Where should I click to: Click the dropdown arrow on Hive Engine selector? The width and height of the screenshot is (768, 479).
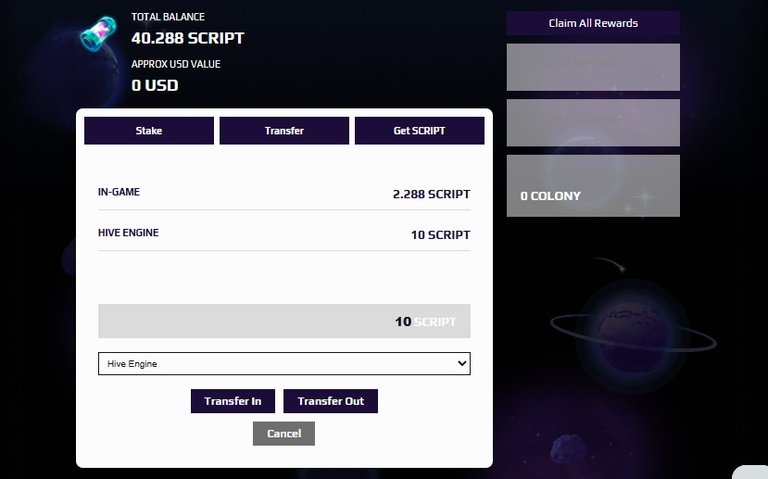pyautogui.click(x=461, y=363)
